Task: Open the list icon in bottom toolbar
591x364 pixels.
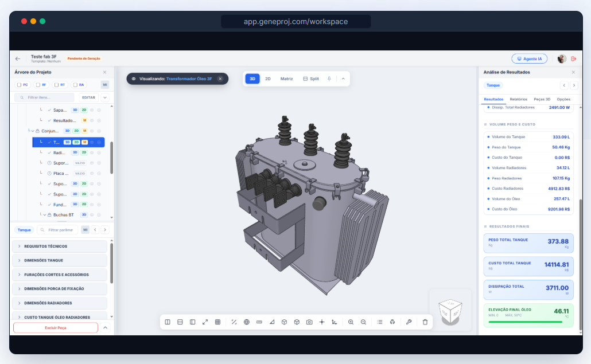Action: [x=379, y=322]
